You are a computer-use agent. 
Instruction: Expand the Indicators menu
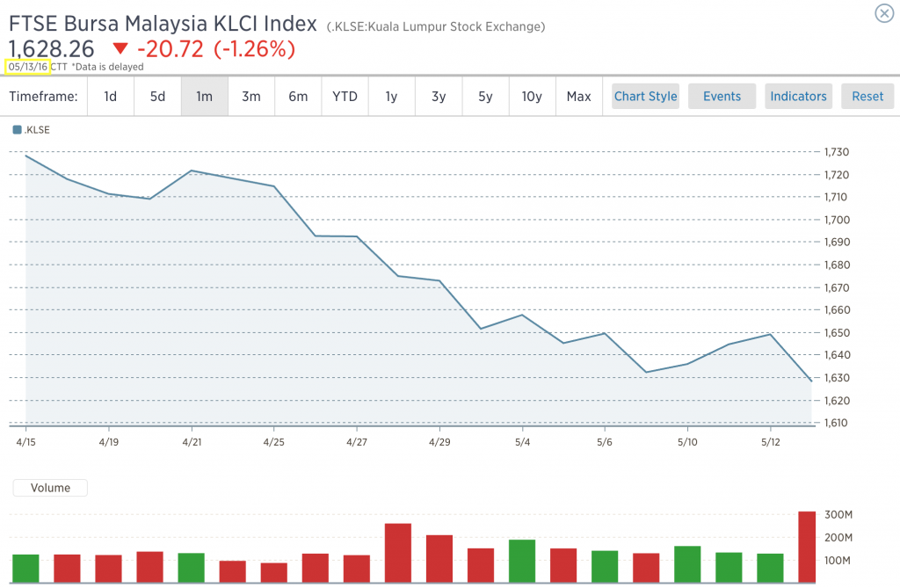click(x=798, y=97)
